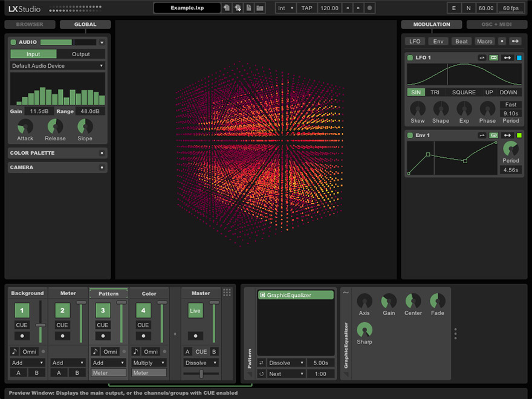Click the new project file icon

(x=248, y=8)
